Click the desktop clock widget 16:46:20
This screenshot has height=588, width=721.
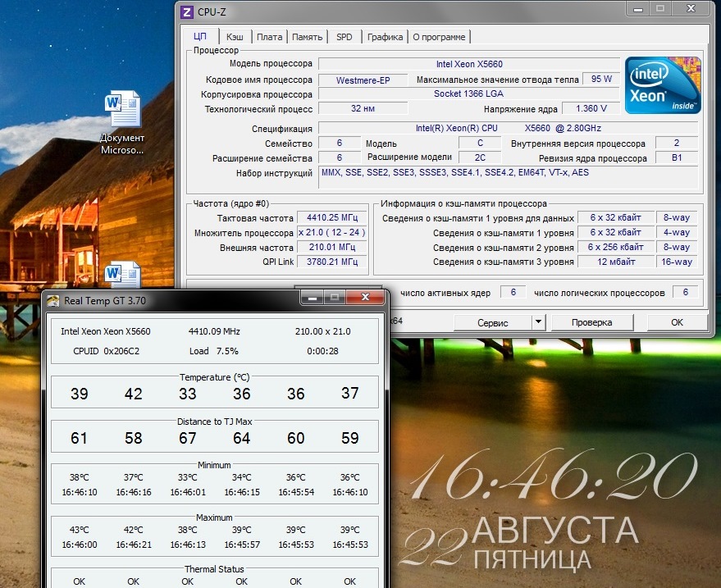pyautogui.click(x=553, y=476)
